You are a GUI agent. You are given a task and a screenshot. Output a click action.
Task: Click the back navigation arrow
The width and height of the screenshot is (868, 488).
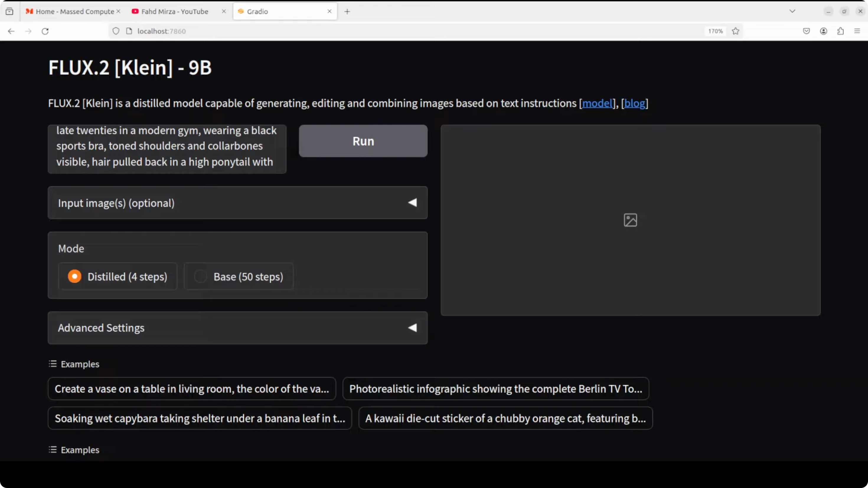pyautogui.click(x=11, y=31)
